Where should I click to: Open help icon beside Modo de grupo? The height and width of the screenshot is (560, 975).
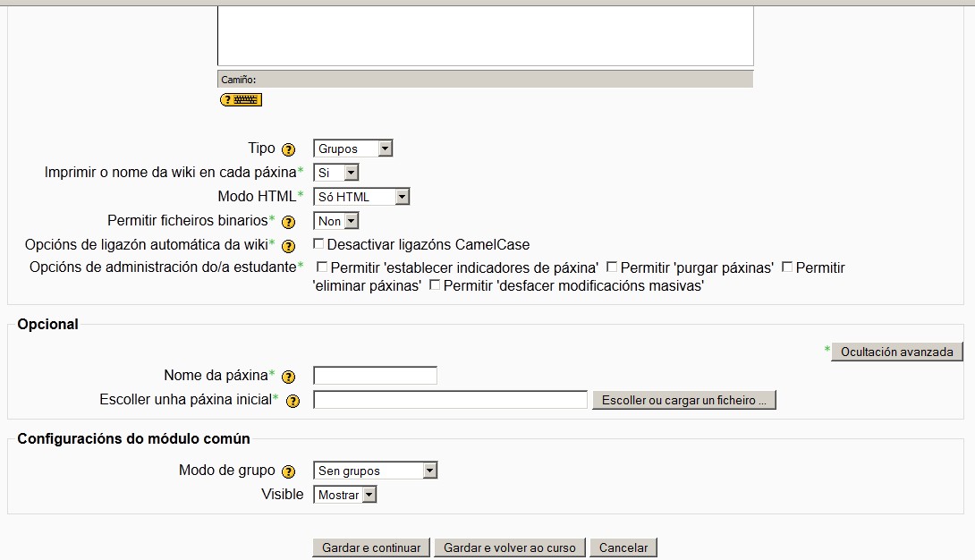[288, 471]
